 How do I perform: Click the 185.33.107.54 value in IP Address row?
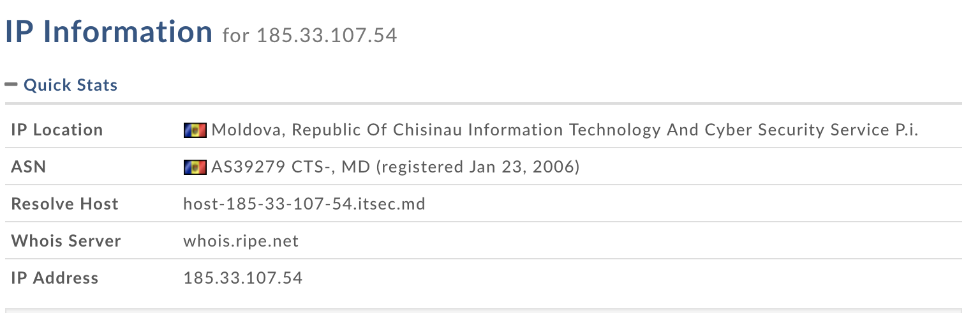pyautogui.click(x=243, y=279)
